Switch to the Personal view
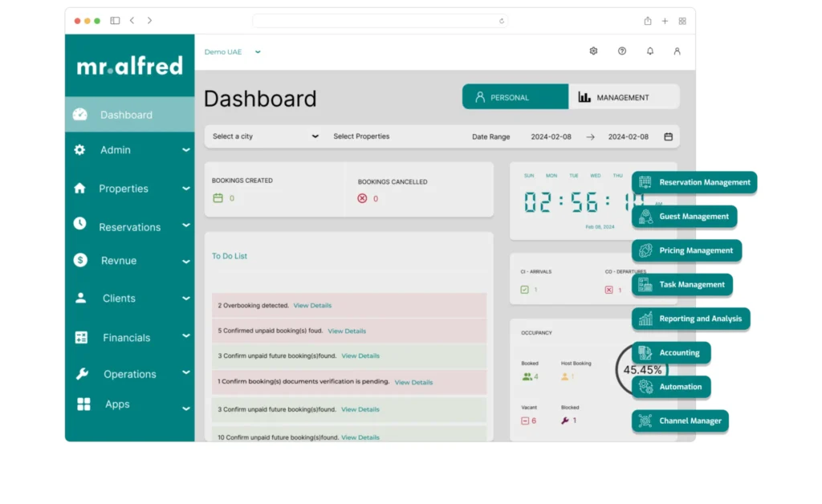 tap(515, 97)
